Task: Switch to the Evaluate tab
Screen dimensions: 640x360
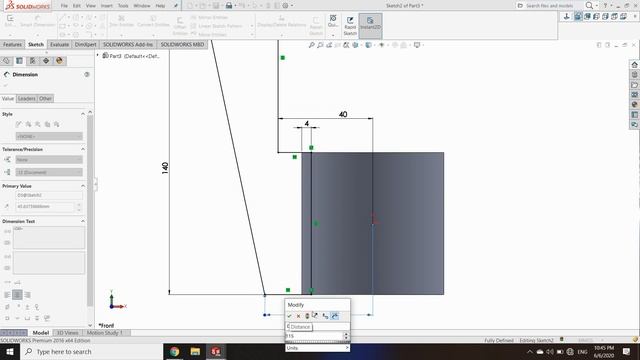Action: [59, 44]
